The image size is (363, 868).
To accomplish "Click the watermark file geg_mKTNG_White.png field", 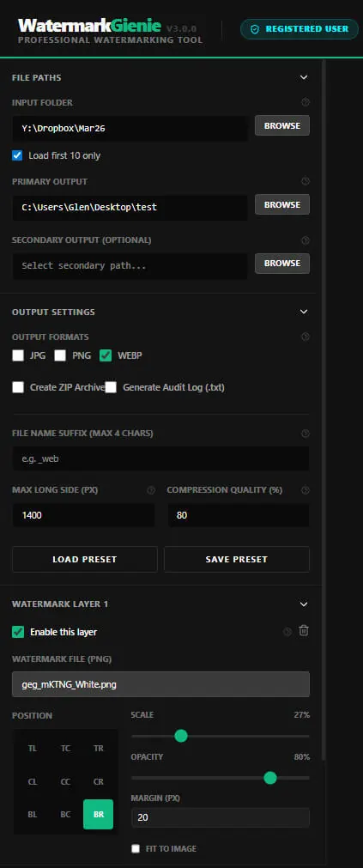I will (160, 684).
